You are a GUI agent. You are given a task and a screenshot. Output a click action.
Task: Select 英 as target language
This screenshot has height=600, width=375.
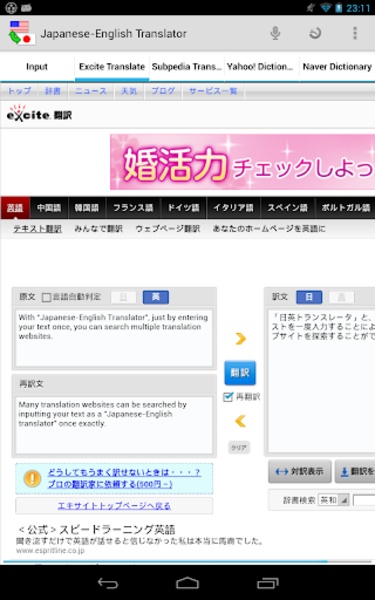[341, 297]
